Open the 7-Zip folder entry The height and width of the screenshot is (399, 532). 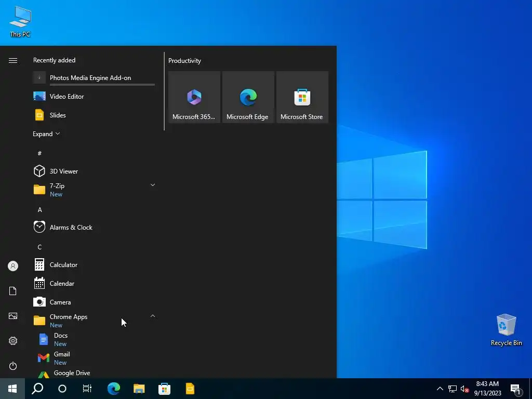[x=94, y=190]
